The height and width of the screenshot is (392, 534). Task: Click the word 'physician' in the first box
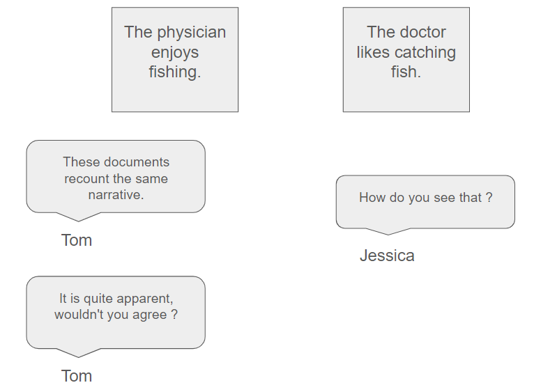click(192, 33)
